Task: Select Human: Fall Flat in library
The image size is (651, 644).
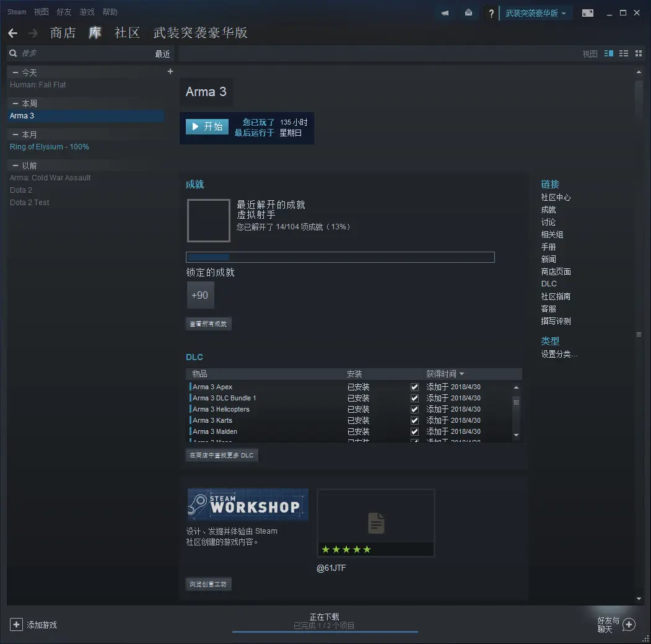Action: click(38, 85)
